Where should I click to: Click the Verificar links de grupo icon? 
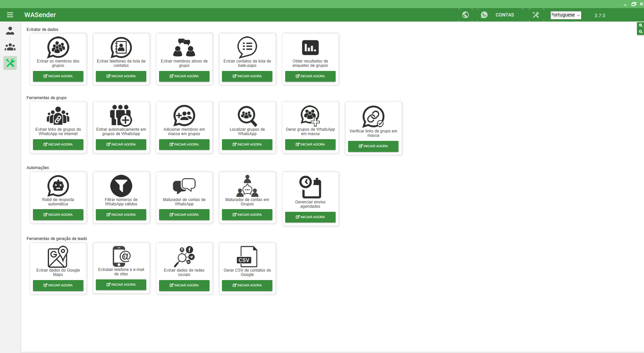pyautogui.click(x=373, y=117)
